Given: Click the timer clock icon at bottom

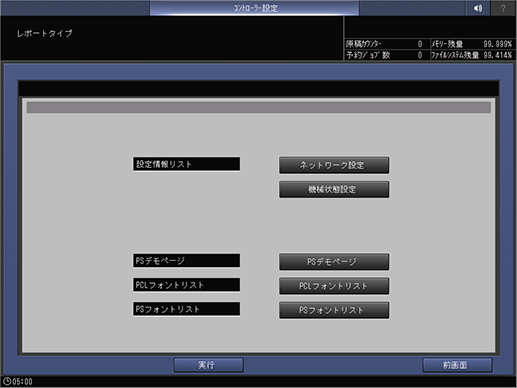Looking at the screenshot, I should (7, 381).
